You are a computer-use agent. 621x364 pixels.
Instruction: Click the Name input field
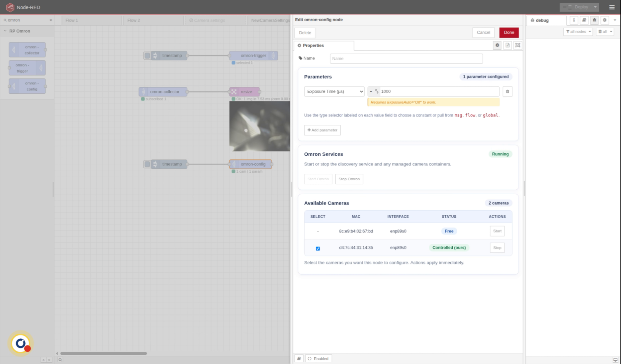point(406,58)
